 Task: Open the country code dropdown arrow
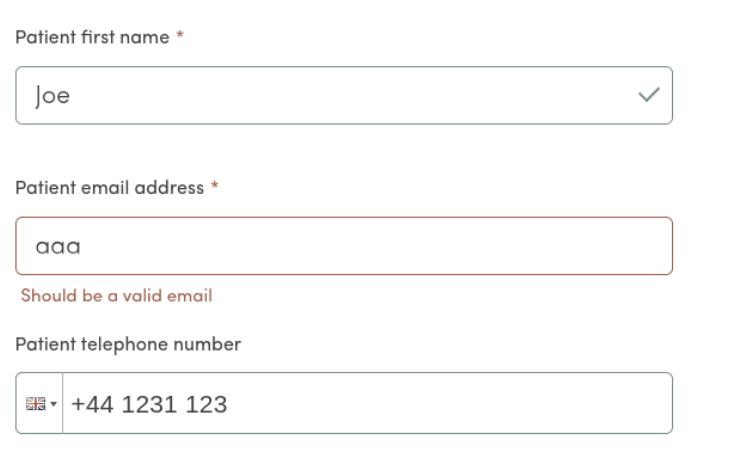[x=53, y=404]
